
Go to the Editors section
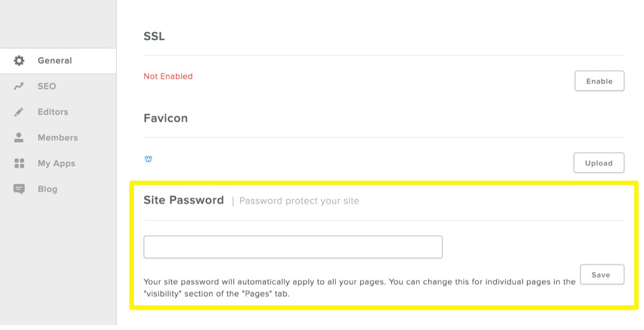pyautogui.click(x=53, y=112)
